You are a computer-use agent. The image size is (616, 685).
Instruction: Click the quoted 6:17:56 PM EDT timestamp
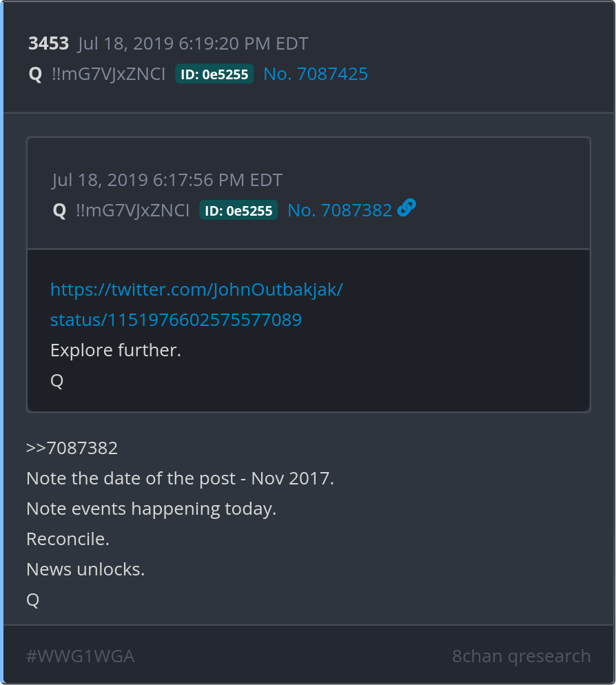tap(167, 181)
